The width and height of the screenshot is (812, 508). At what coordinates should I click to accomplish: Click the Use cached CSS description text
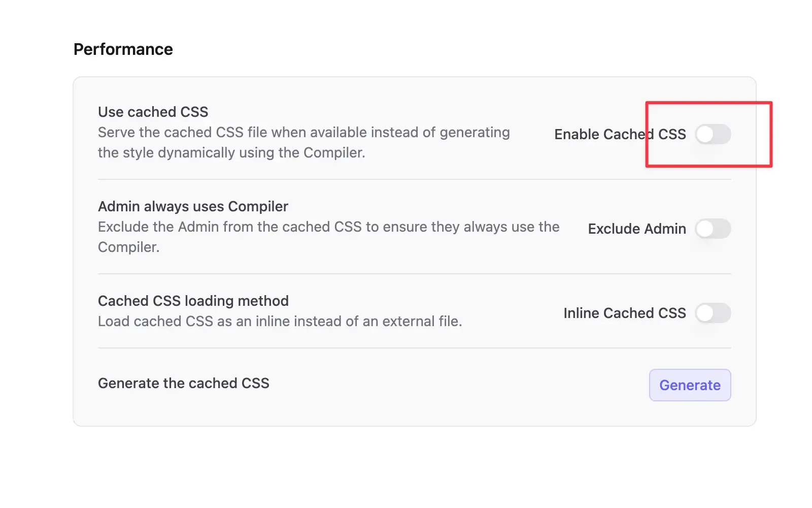(303, 142)
